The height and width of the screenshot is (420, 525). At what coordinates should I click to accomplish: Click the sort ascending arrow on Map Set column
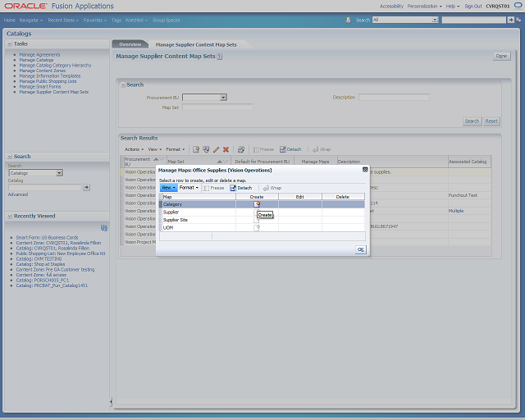coord(219,162)
